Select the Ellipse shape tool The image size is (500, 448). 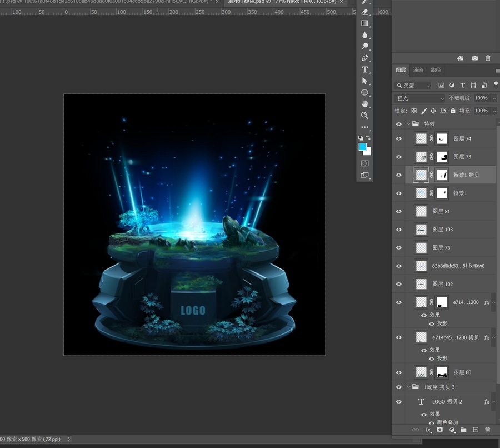(365, 92)
